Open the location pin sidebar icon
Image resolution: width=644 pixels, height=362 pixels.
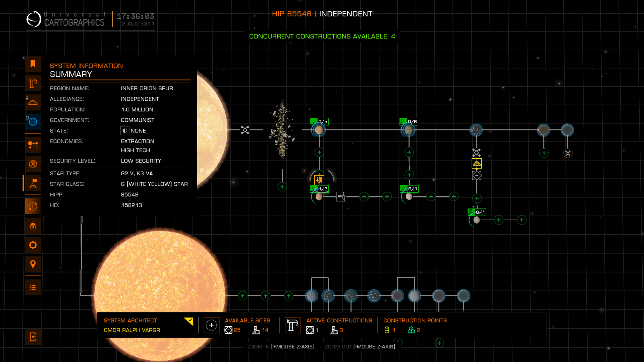(33, 264)
